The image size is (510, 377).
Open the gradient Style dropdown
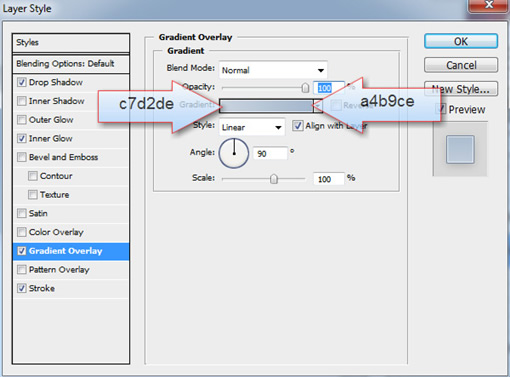(252, 127)
